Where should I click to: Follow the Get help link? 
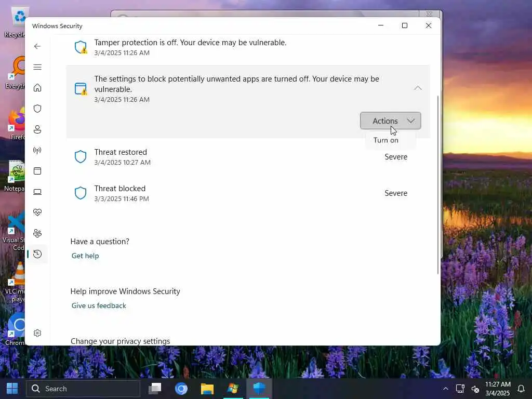point(85,256)
